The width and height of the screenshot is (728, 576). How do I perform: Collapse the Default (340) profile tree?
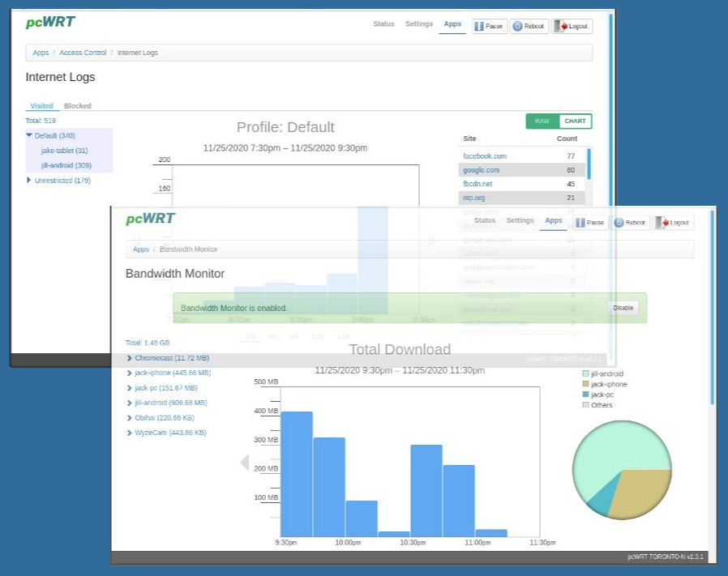point(29,135)
